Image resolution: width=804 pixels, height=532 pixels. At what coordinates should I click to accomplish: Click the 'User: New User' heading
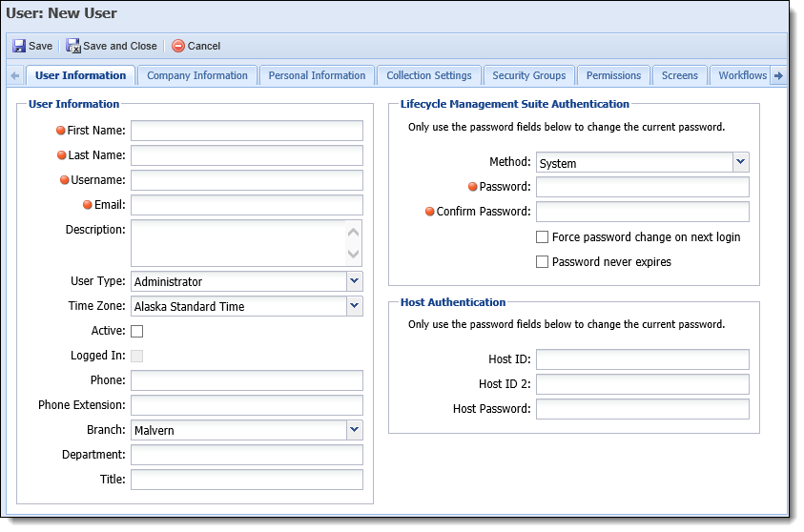click(x=62, y=13)
